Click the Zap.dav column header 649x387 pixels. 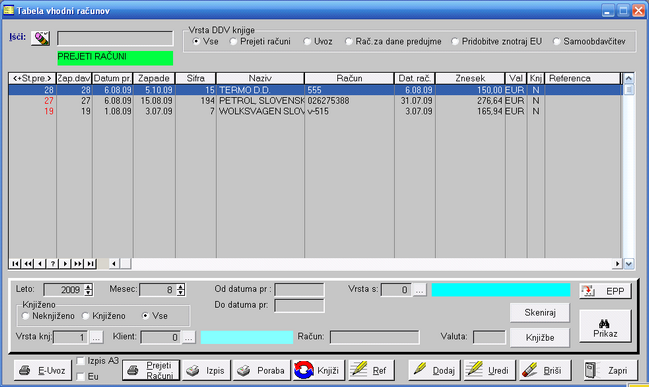74,78
